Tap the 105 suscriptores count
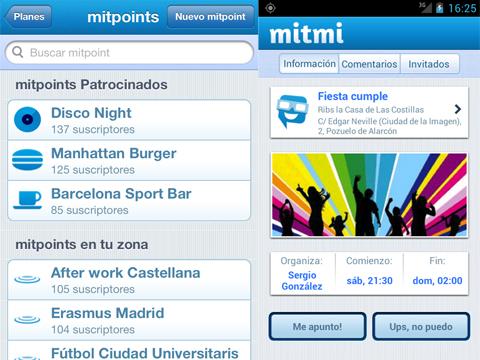The width and height of the screenshot is (480, 360). (93, 289)
